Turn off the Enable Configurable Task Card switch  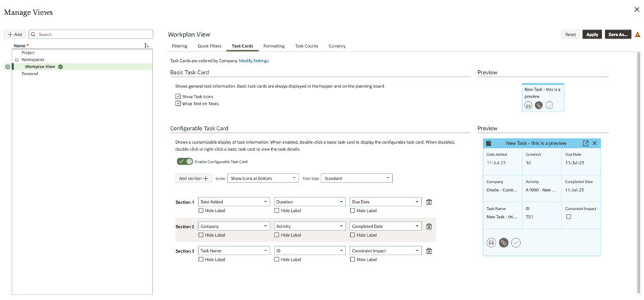(184, 162)
